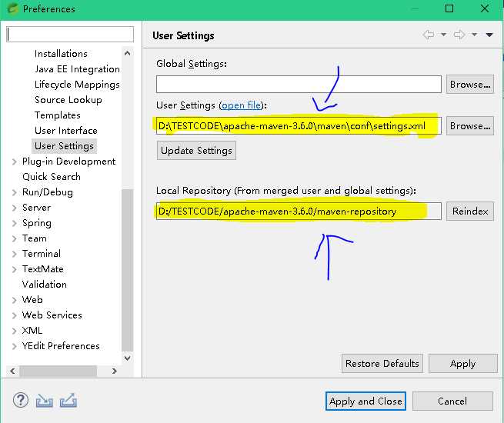Select Run/Debug label
This screenshot has width=504, height=423.
(x=48, y=192)
